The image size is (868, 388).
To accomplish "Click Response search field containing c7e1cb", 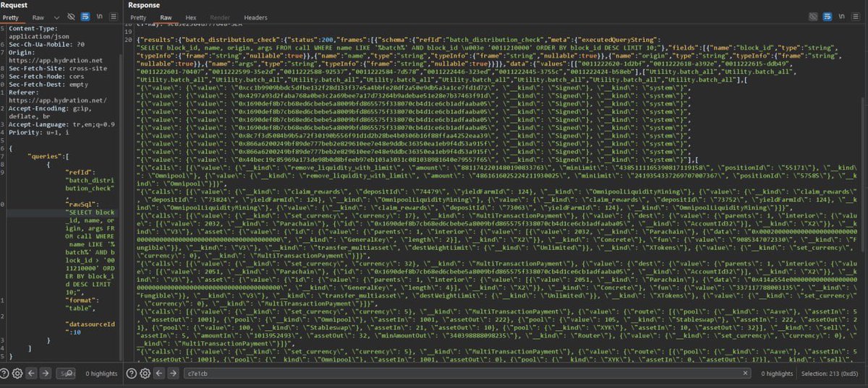I will pyautogui.click(x=467, y=374).
